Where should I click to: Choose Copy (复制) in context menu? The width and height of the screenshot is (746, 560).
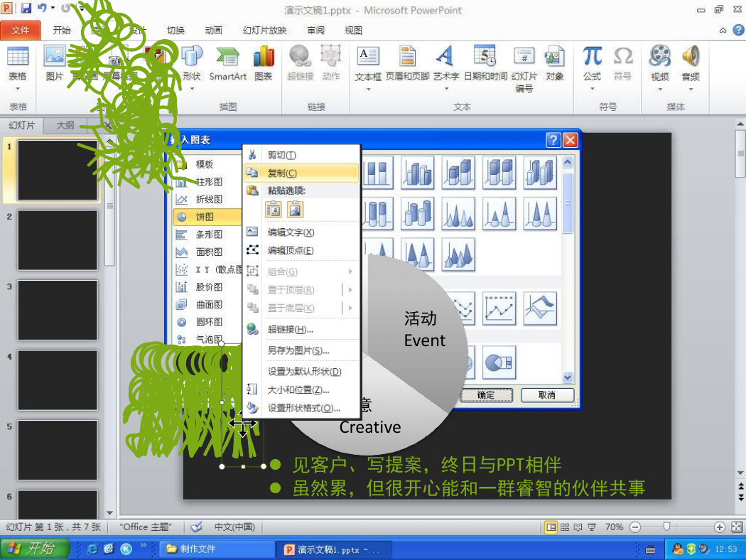301,173
